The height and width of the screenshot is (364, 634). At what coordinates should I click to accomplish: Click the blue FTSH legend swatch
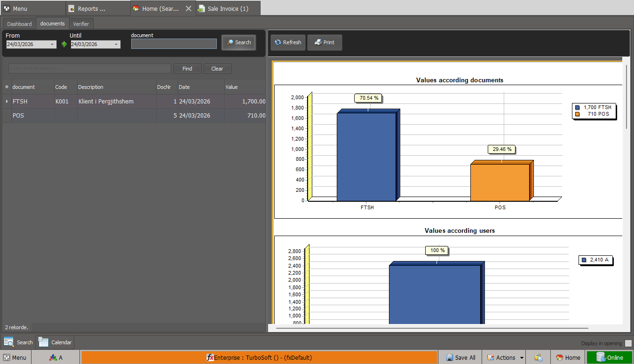point(577,107)
